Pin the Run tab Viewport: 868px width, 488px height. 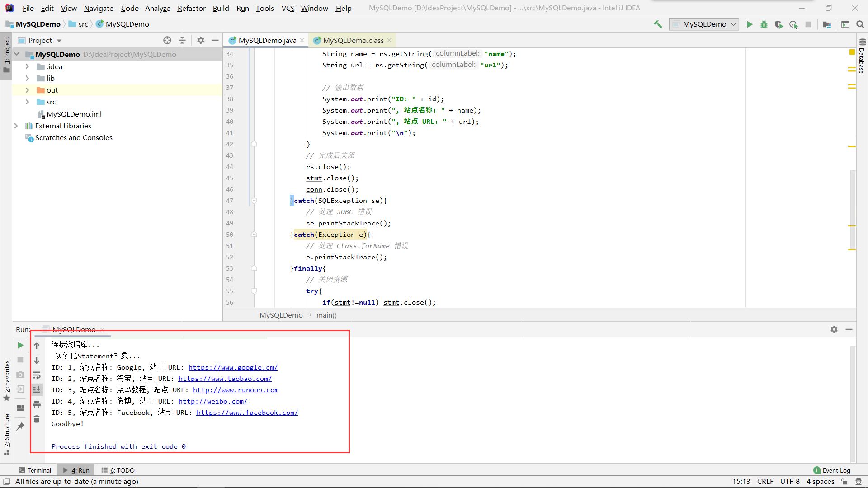20,426
